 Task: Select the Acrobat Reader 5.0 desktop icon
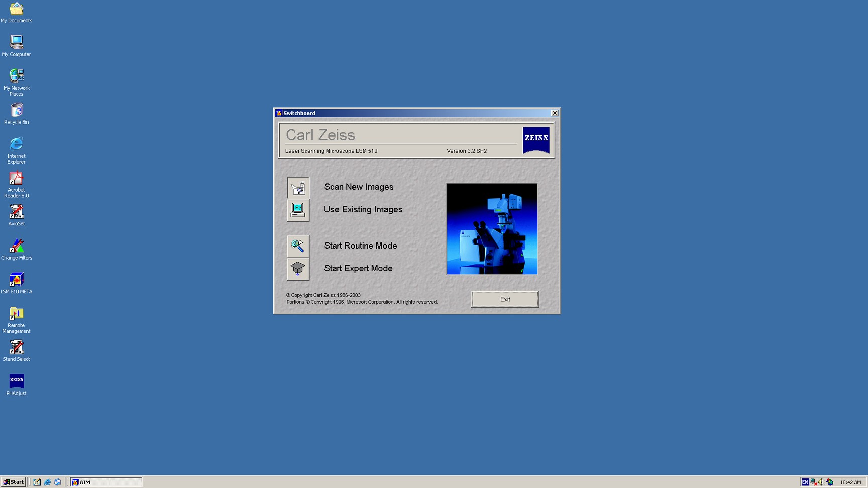pos(17,184)
